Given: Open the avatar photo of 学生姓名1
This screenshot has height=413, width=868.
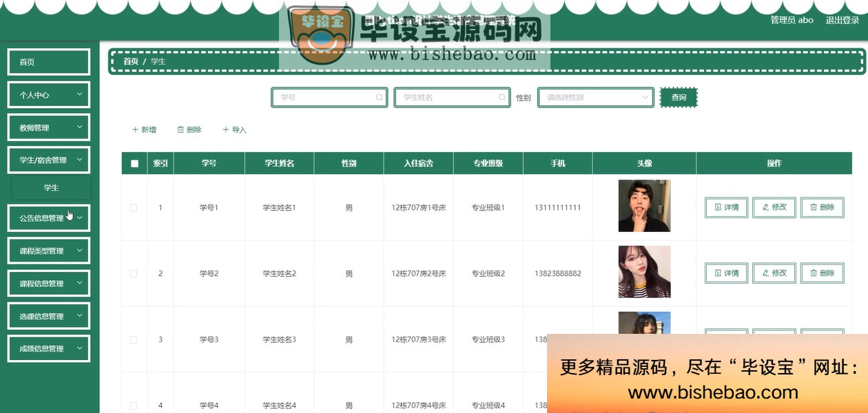Looking at the screenshot, I should tap(644, 206).
